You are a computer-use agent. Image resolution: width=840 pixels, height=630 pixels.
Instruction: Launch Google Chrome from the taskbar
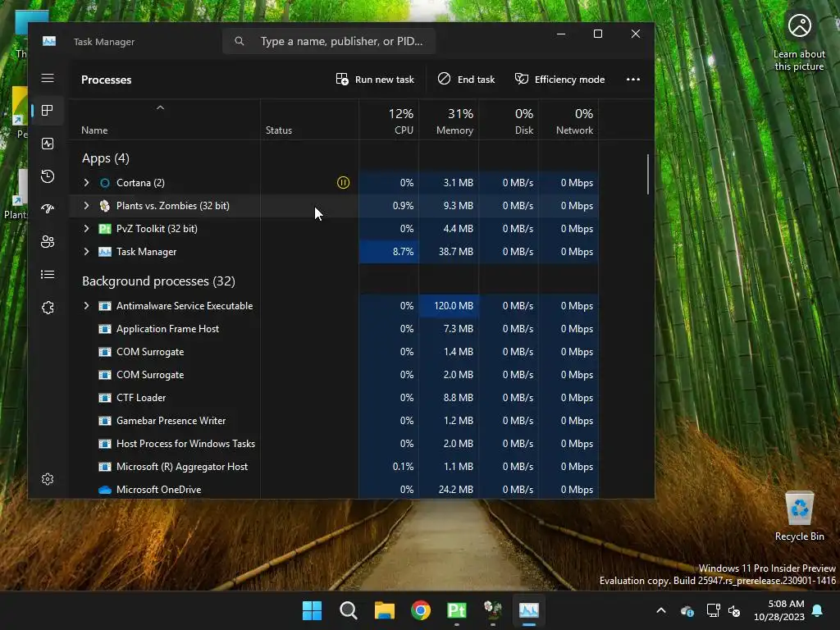[421, 610]
